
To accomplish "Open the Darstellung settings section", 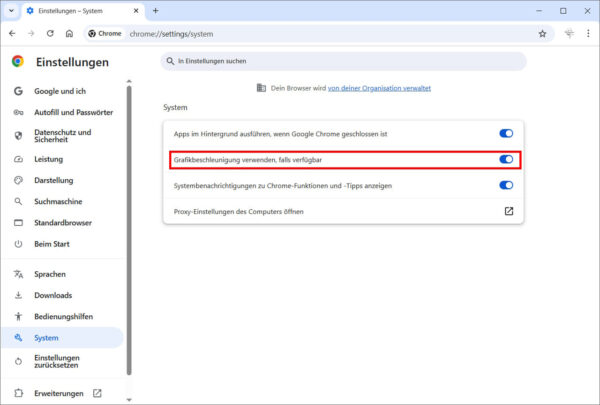I will (63, 180).
